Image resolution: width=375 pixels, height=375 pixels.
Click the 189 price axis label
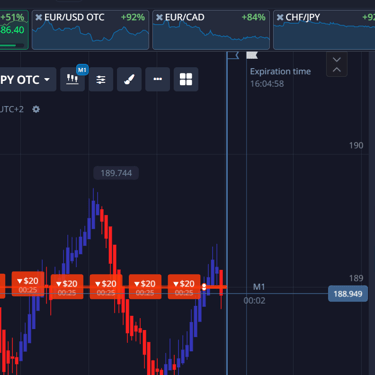(x=356, y=278)
